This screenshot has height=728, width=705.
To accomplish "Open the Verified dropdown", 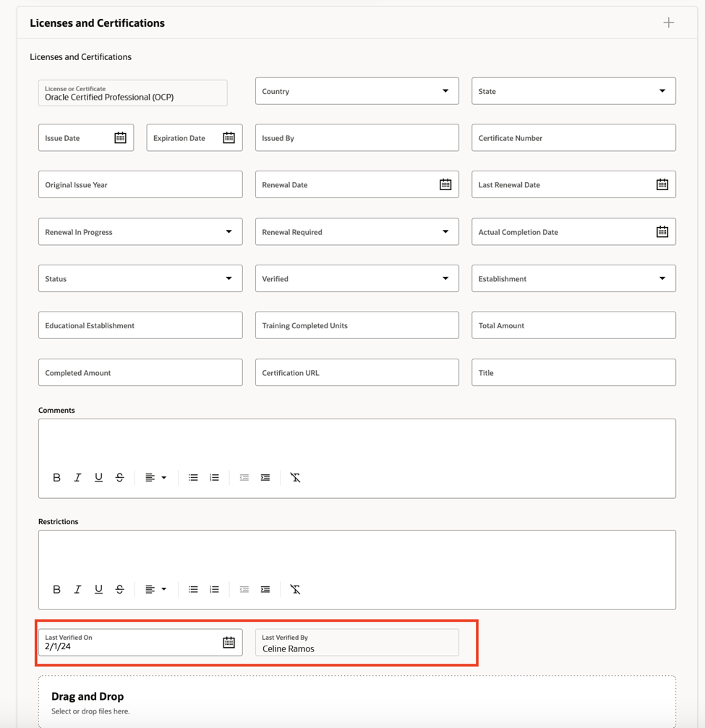I will [x=356, y=278].
